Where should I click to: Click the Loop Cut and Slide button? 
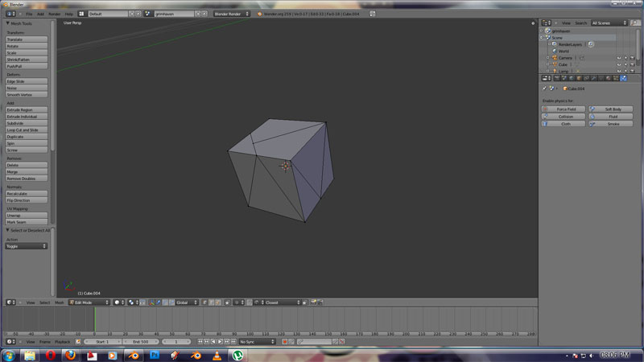click(x=27, y=130)
